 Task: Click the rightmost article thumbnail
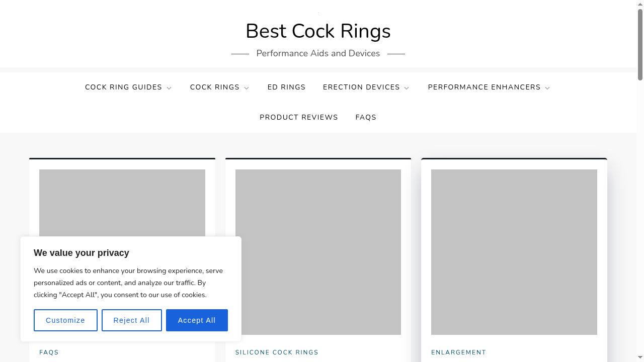coord(514,251)
